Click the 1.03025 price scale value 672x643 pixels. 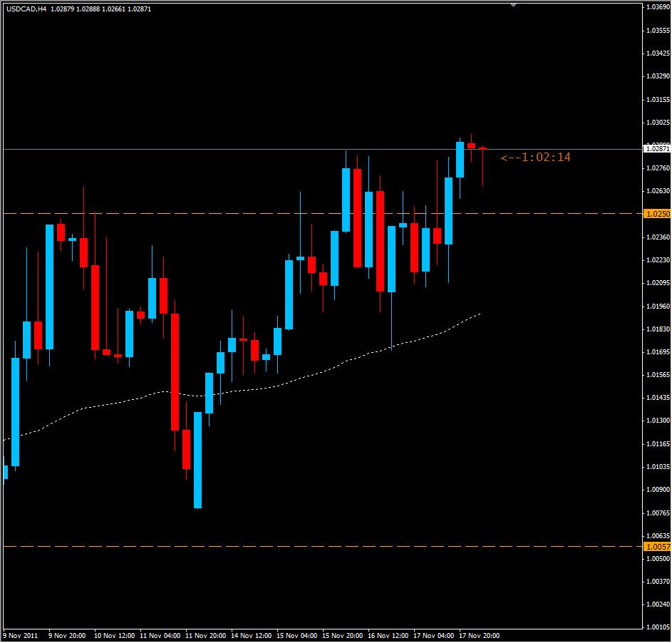pyautogui.click(x=658, y=123)
